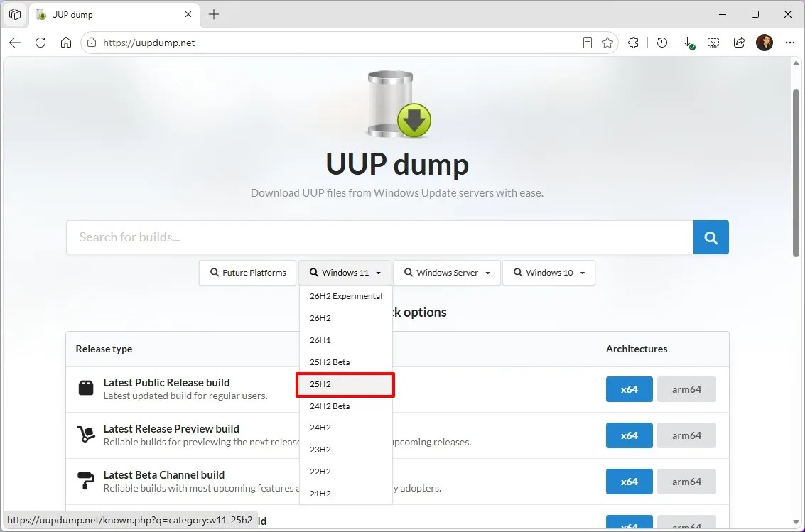Go to the browser home page

tap(66, 43)
